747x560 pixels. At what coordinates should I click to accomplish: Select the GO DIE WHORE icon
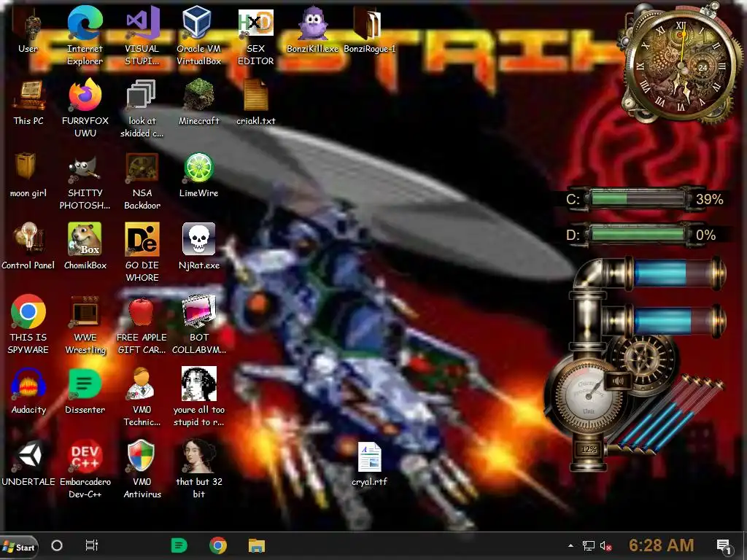tap(142, 252)
